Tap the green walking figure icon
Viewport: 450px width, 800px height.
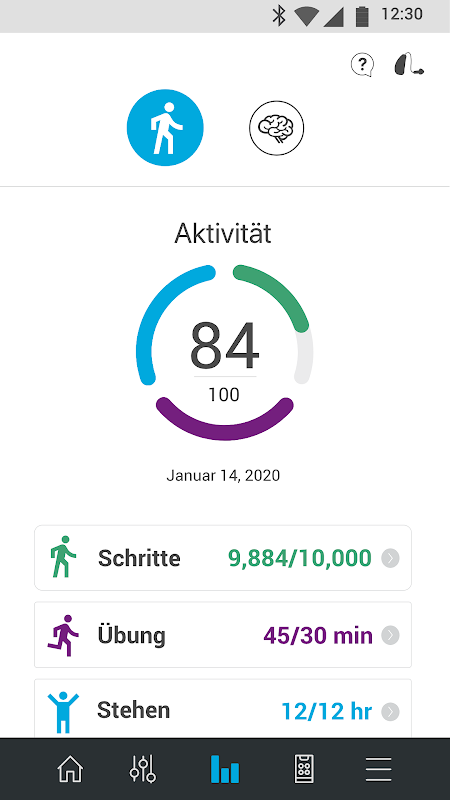pyautogui.click(x=63, y=557)
